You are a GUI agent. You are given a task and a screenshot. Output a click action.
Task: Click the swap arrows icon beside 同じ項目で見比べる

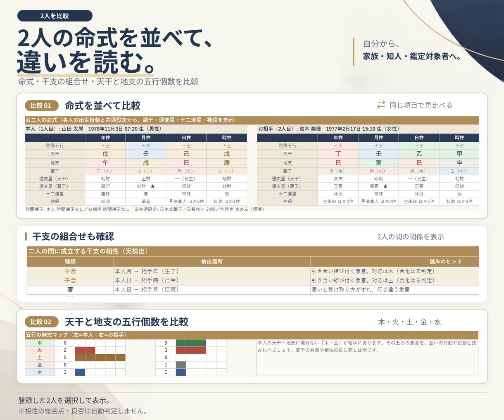pos(381,105)
